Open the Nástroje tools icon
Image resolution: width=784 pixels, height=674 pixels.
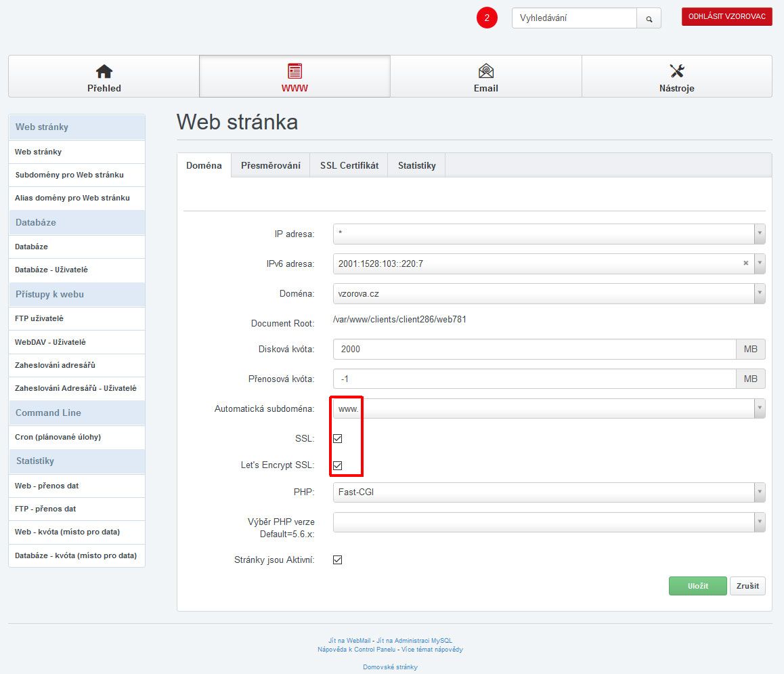coord(676,71)
